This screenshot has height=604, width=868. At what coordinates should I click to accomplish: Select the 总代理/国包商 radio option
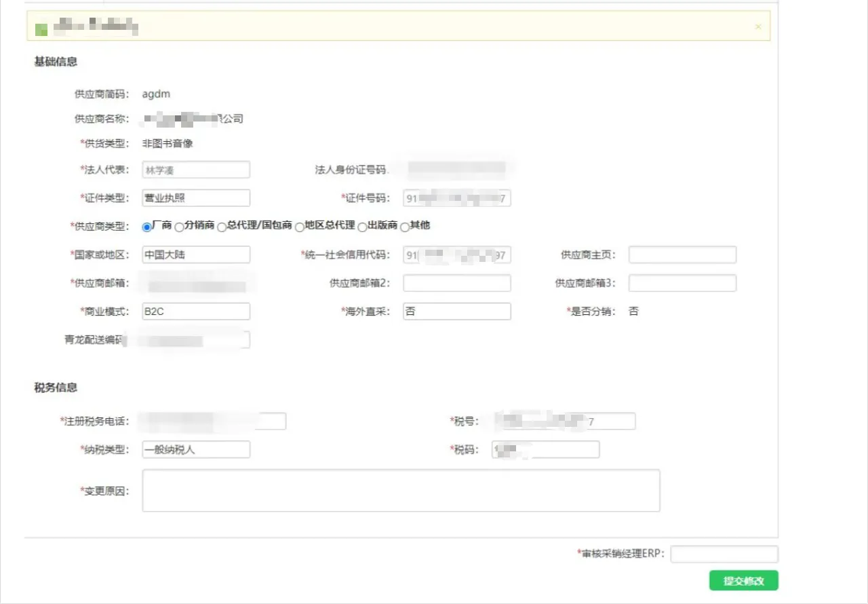(222, 227)
